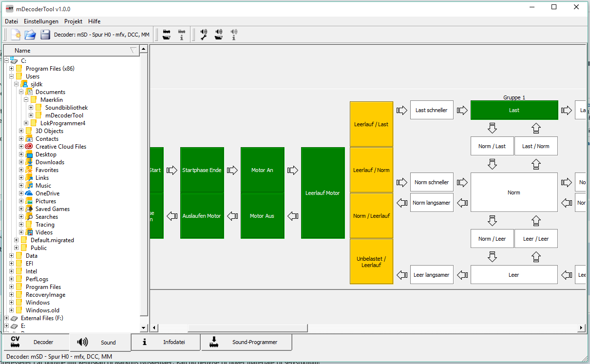This screenshot has height=364, width=590.
Task: Click the Music folder icon
Action: click(29, 186)
